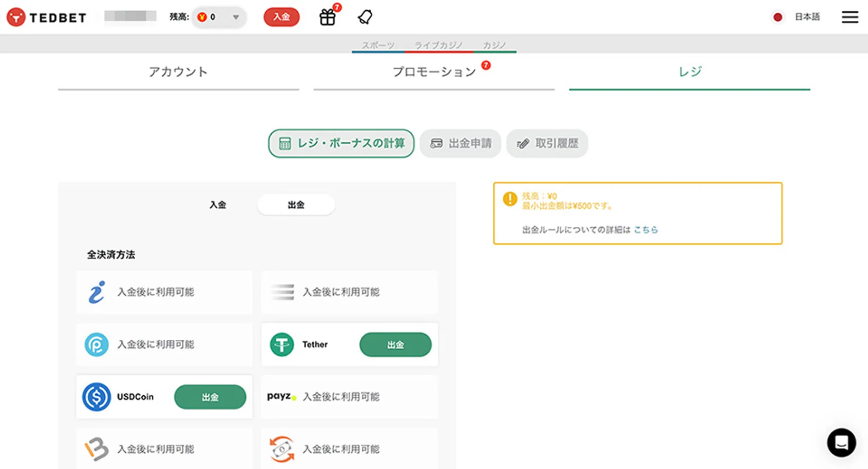Click the calculator icon in レジ・ボーナスの計算
This screenshot has height=469, width=868.
(285, 144)
